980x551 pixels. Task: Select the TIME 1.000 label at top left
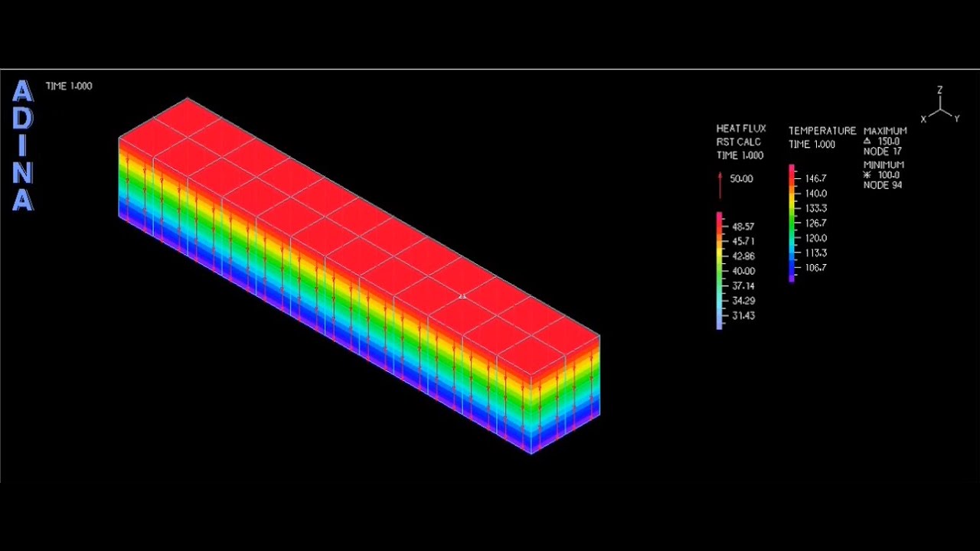tap(69, 86)
